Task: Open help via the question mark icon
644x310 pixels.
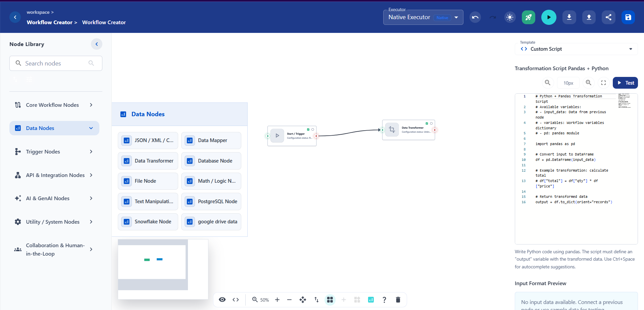Action: click(x=384, y=300)
